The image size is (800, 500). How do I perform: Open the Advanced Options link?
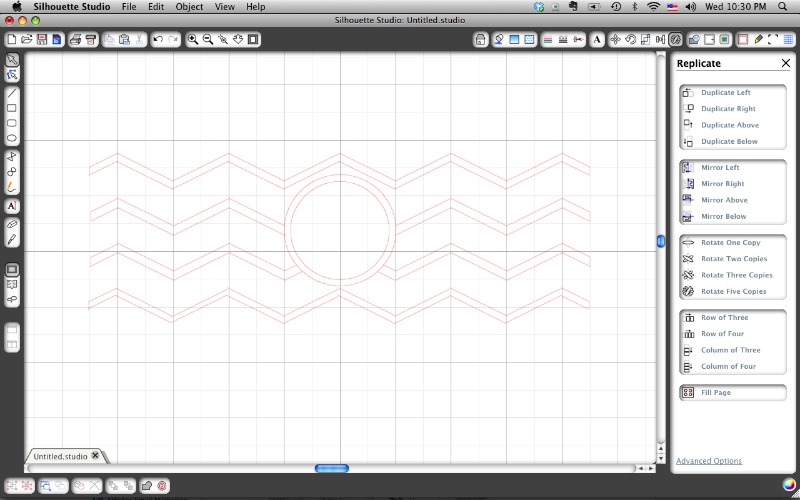point(709,461)
